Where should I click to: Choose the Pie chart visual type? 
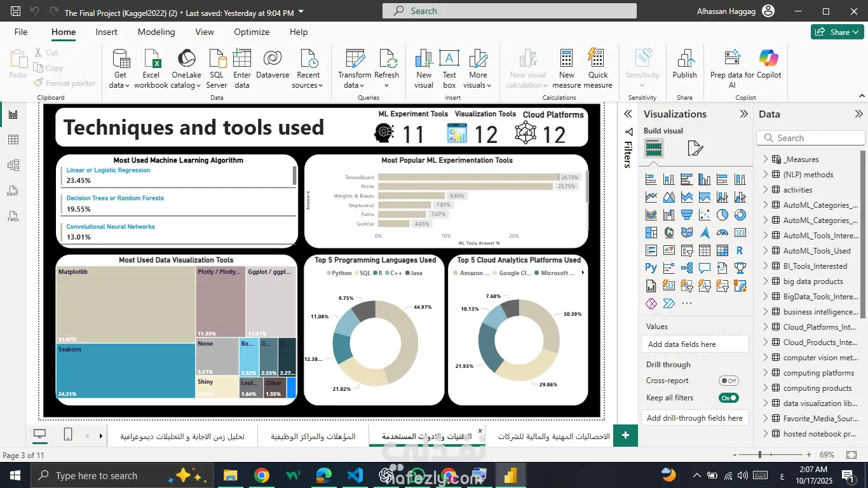tap(722, 215)
